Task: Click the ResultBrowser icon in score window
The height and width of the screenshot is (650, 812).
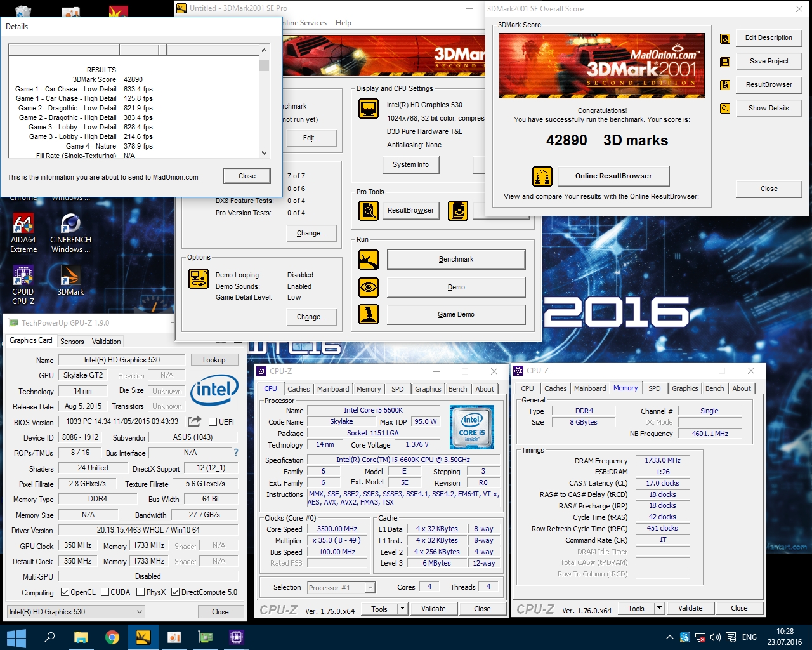Action: (x=725, y=85)
